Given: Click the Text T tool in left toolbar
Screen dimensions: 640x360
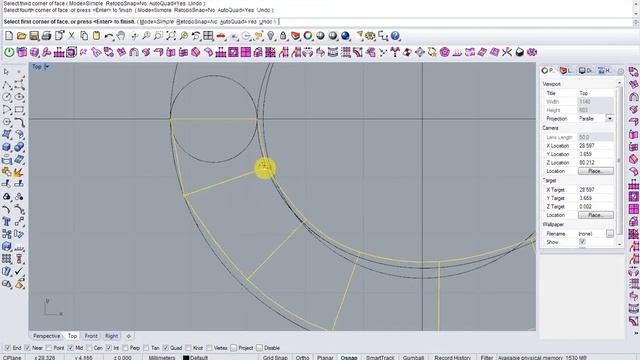Looking at the screenshot, I should pos(7,222).
